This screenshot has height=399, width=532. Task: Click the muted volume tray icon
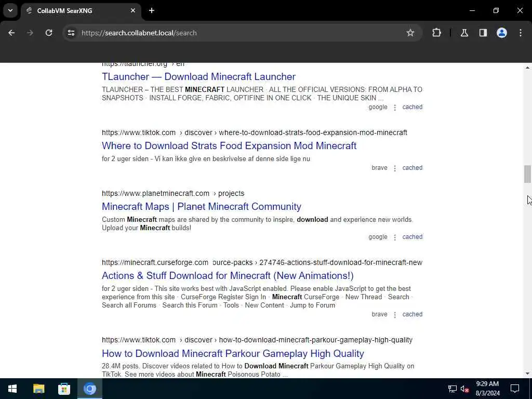click(464, 389)
